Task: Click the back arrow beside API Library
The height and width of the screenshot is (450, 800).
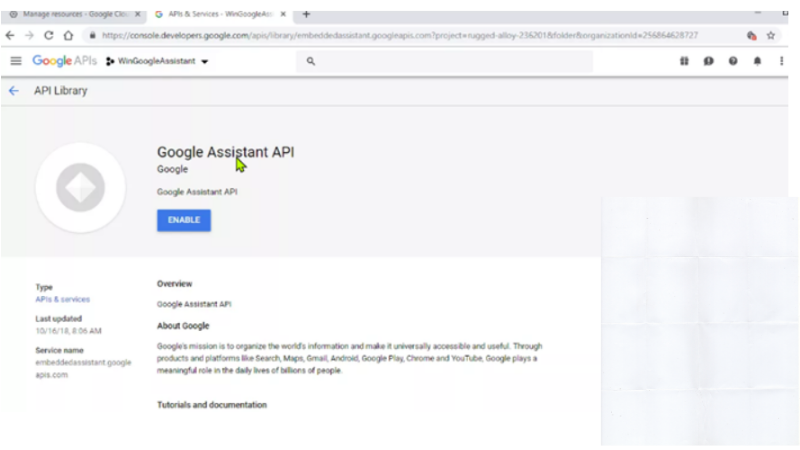Action: 14,91
